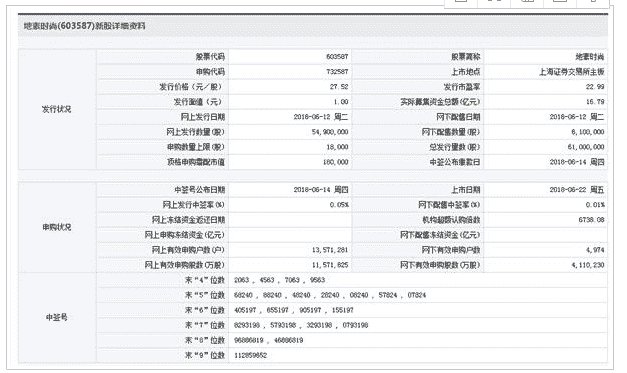
Task: Click the '网上发行日期' label
Action: (203, 117)
